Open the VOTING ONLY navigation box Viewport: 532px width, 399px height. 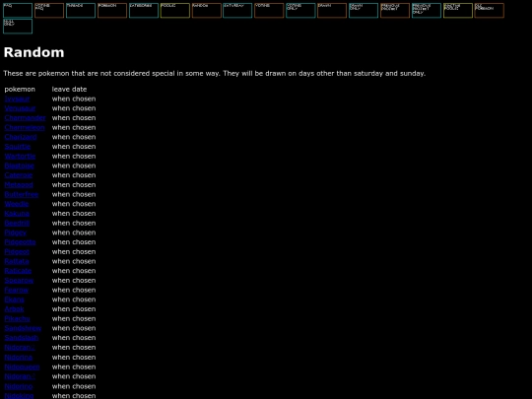point(300,11)
